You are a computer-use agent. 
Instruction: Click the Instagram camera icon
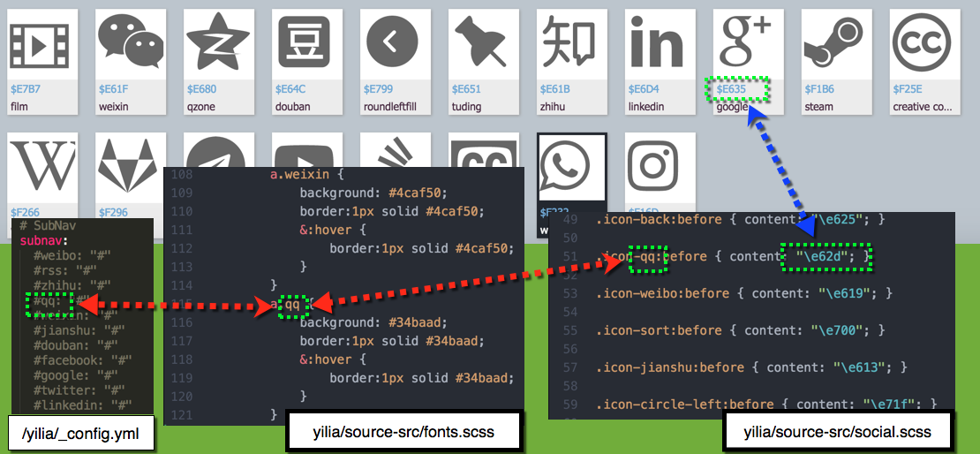(660, 168)
